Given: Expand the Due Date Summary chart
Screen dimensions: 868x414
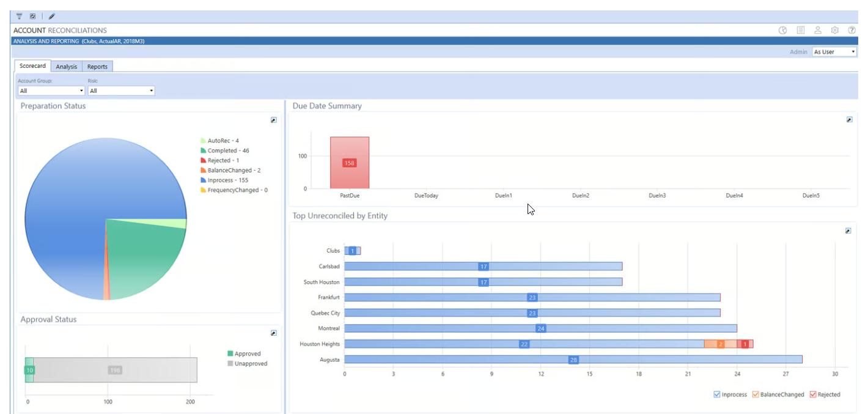Looking at the screenshot, I should point(849,120).
